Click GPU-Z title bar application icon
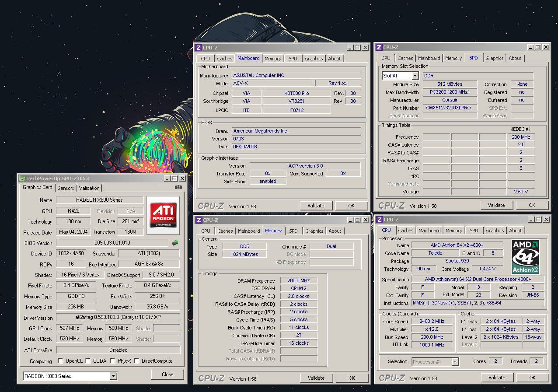The height and width of the screenshot is (392, 558). point(22,178)
